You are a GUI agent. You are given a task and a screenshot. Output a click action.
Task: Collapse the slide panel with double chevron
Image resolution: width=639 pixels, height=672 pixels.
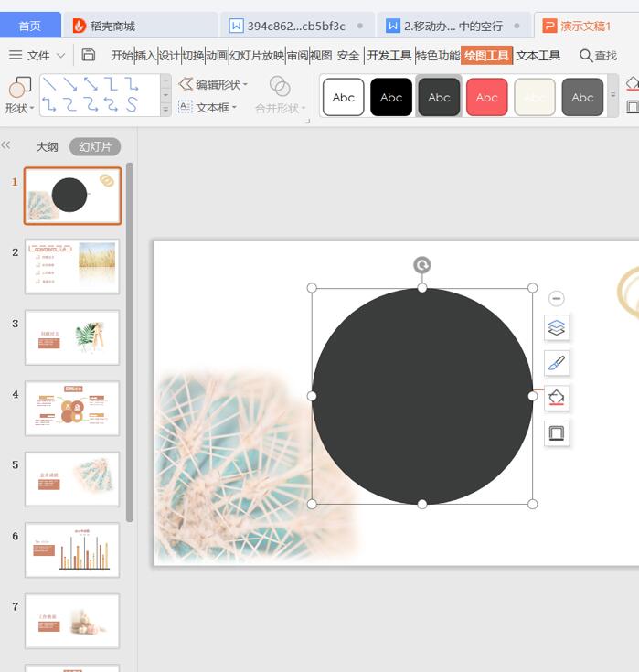5,145
